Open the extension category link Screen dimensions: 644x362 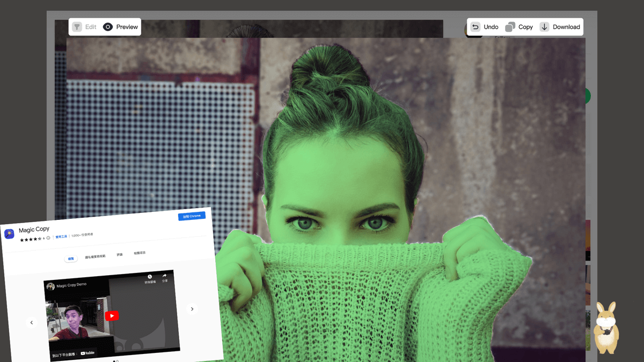point(61,237)
